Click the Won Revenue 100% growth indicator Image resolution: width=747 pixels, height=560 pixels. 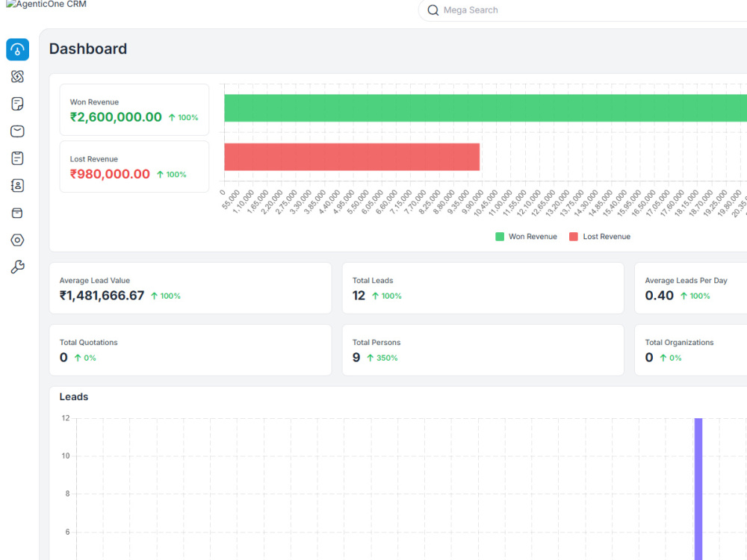(x=184, y=118)
